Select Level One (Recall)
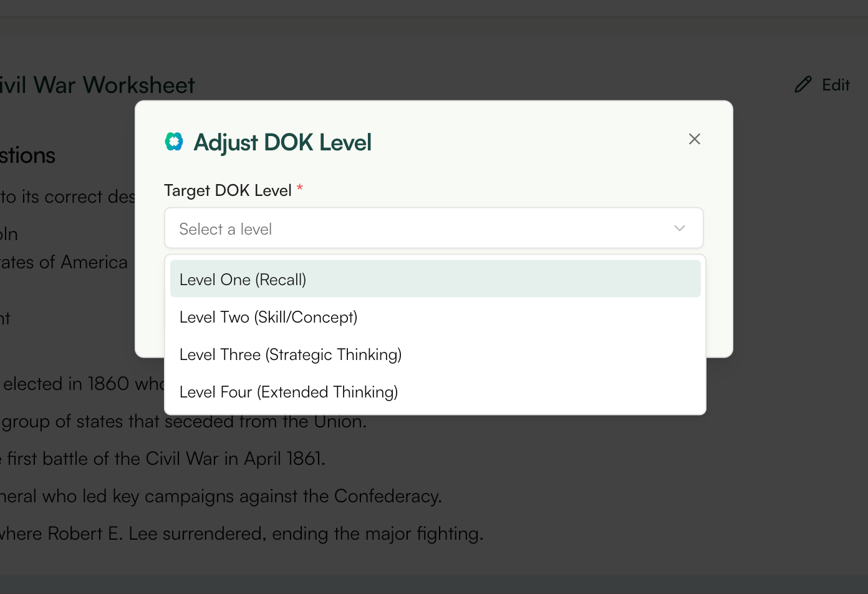 point(243,279)
